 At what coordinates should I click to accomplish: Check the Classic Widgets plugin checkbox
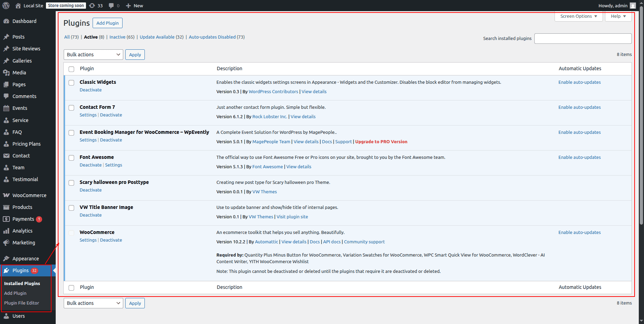click(71, 83)
